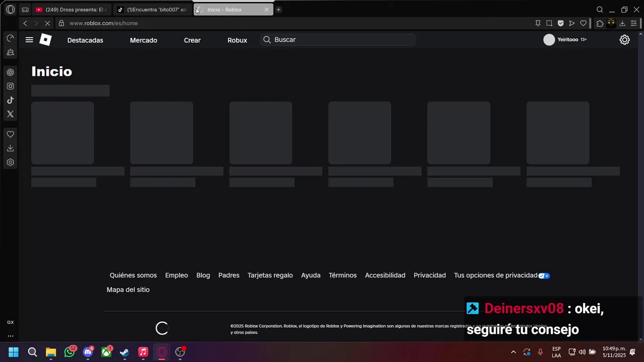Switch to the Encuentra 'bito007' TikTok tab
Viewport: 644px width, 362px height.
click(x=153, y=10)
